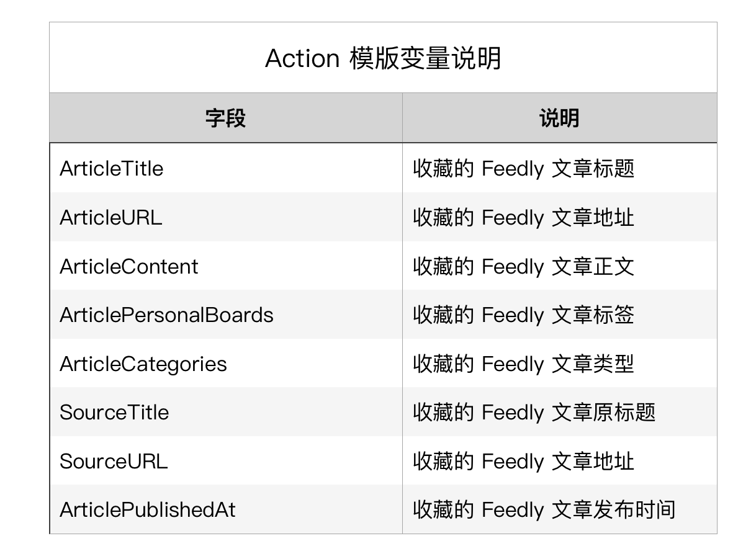Click the 收藏的 Feedly 文章原标题 description

pos(534,413)
